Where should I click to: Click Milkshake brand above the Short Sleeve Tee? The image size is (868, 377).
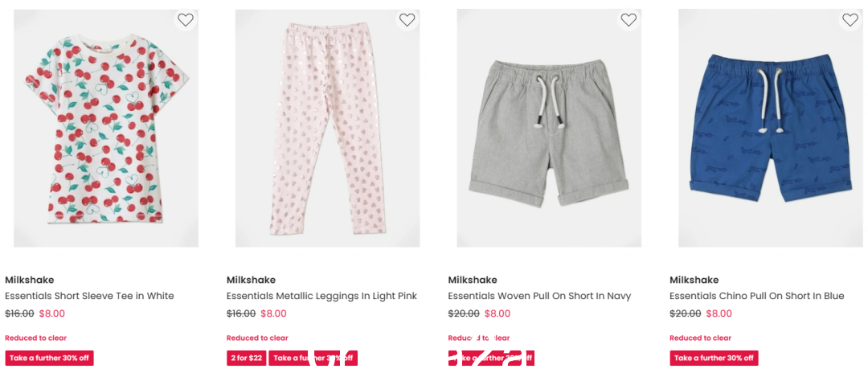(x=30, y=280)
